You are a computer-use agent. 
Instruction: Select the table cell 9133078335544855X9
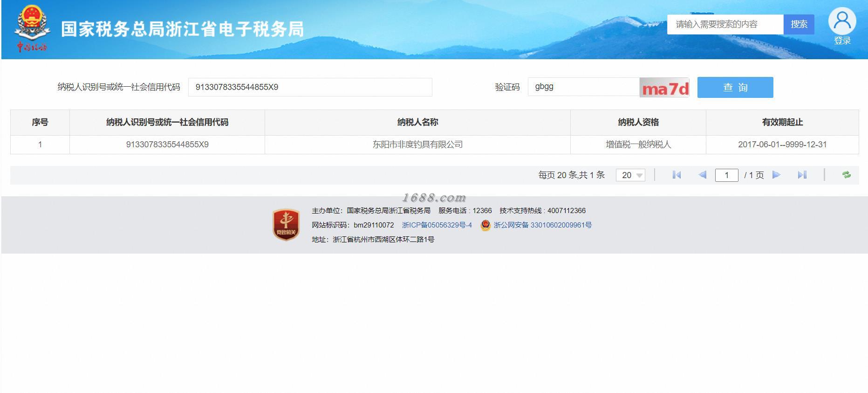pyautogui.click(x=167, y=145)
